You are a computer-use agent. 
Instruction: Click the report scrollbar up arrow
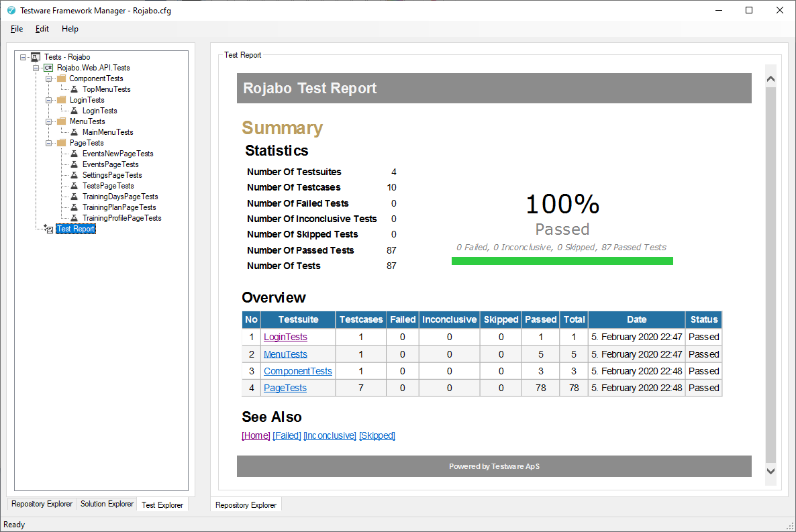click(x=770, y=78)
